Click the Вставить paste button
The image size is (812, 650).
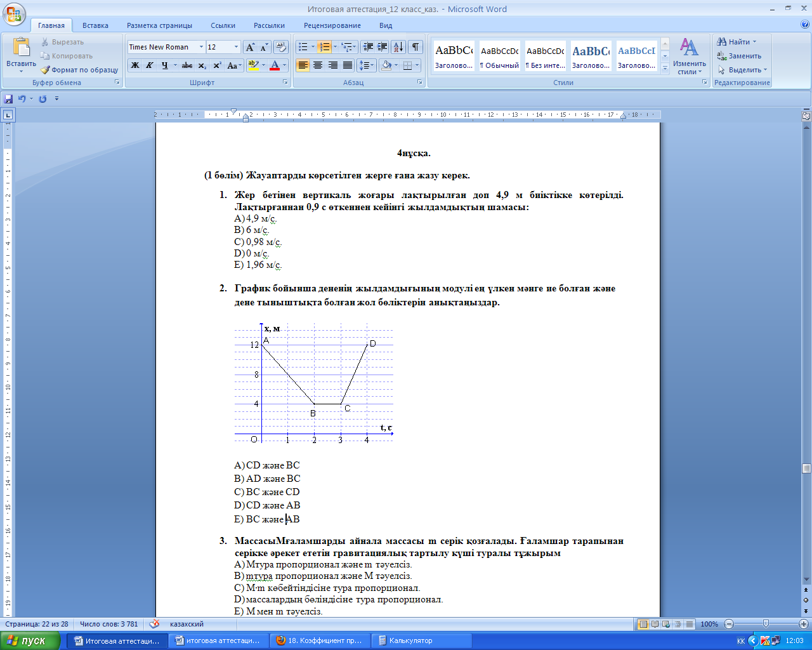[x=22, y=55]
